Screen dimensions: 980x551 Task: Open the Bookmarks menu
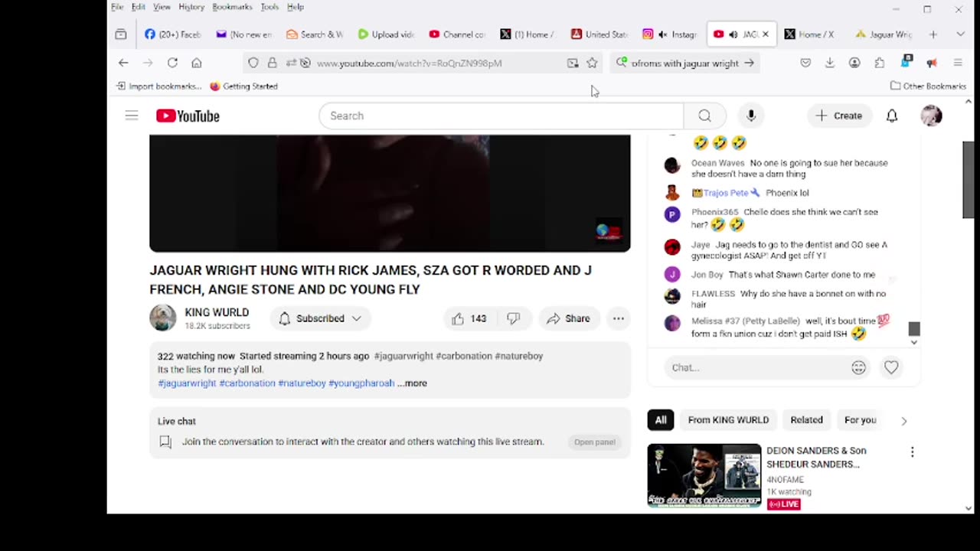232,7
